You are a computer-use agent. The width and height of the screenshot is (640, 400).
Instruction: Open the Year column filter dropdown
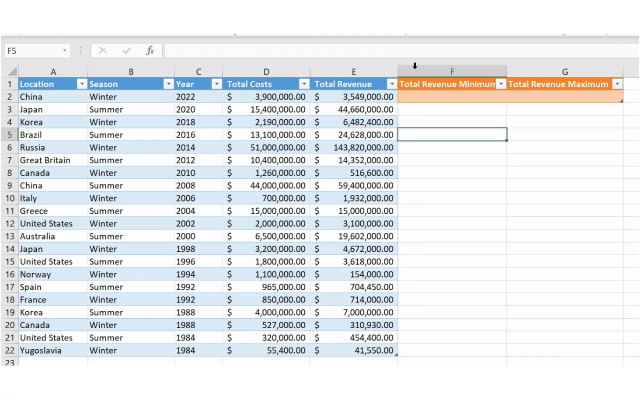(217, 84)
